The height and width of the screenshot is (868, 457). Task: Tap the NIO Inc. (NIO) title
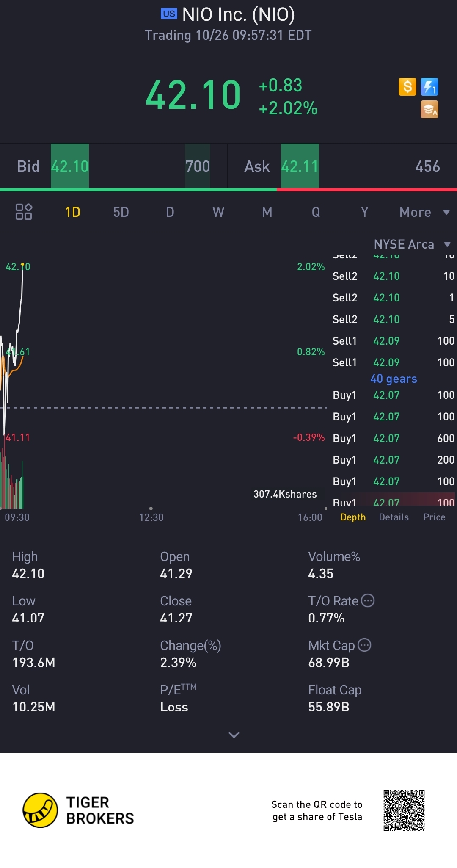pyautogui.click(x=238, y=14)
